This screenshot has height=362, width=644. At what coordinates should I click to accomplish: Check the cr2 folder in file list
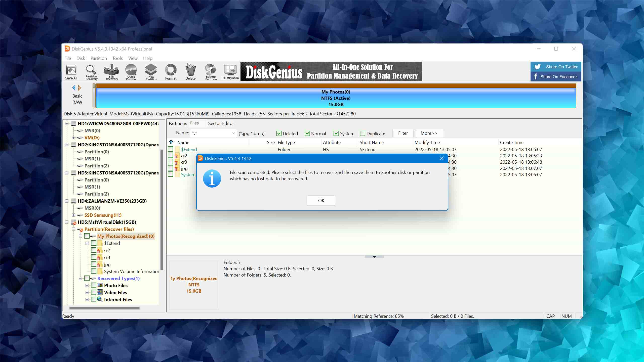(170, 155)
